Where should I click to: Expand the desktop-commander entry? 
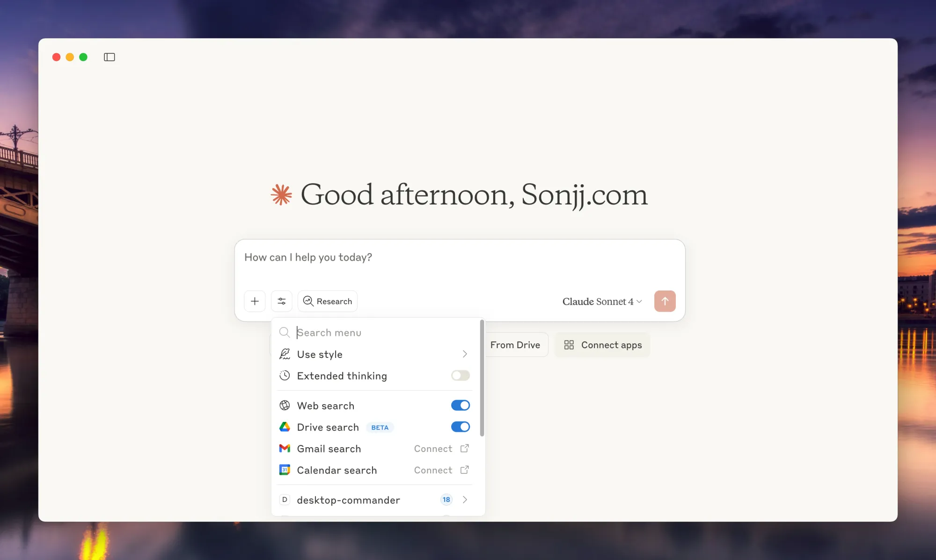(x=465, y=500)
